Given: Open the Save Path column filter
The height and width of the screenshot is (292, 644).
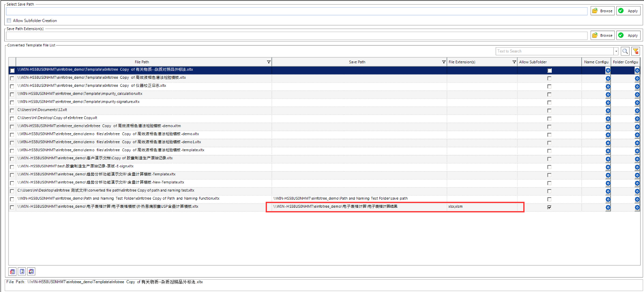Looking at the screenshot, I should tap(444, 62).
